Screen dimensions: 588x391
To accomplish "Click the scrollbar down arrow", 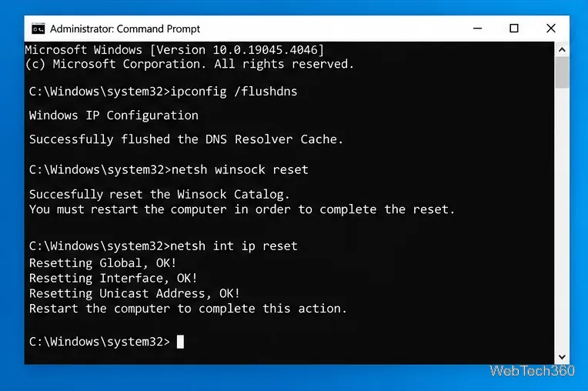I will click(x=562, y=357).
